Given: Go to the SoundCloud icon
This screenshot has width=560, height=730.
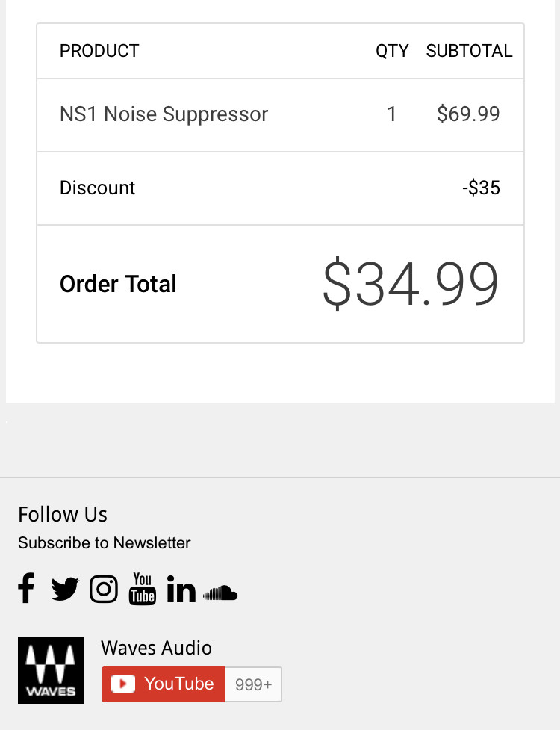Looking at the screenshot, I should [220, 593].
